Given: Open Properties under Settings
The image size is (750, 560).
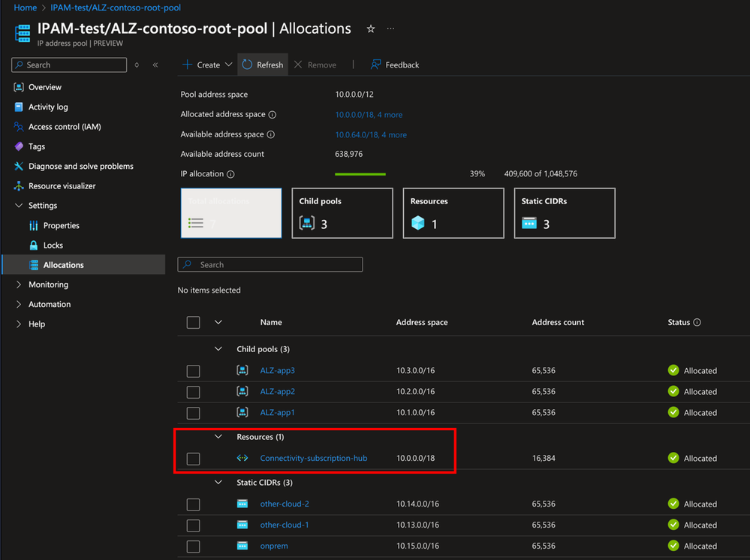Looking at the screenshot, I should tap(62, 226).
